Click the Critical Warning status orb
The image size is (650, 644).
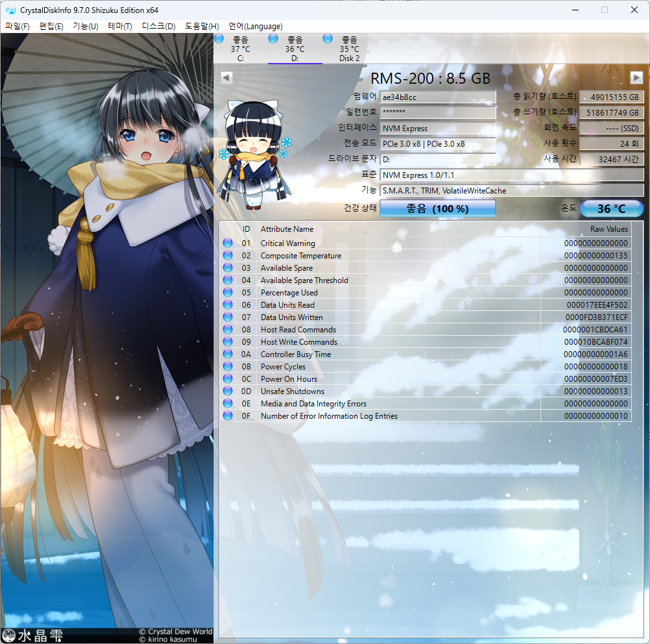click(228, 243)
